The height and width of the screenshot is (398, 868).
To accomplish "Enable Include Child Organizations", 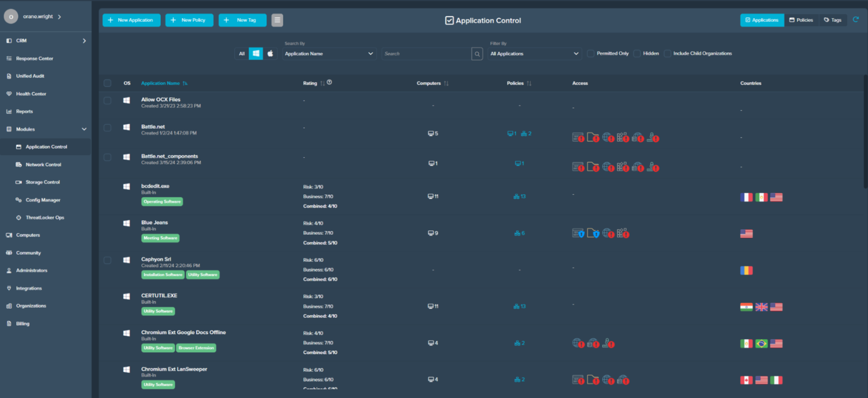I will click(667, 53).
